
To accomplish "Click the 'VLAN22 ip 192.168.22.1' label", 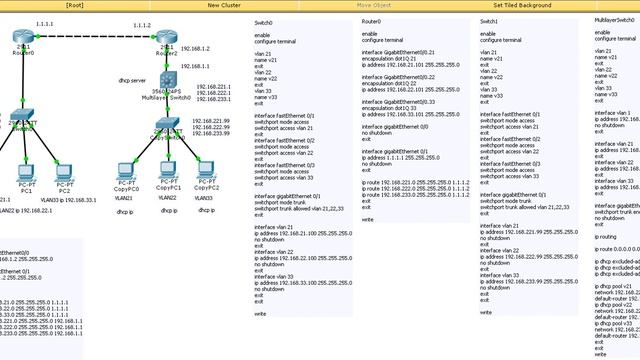I will click(25, 211).
